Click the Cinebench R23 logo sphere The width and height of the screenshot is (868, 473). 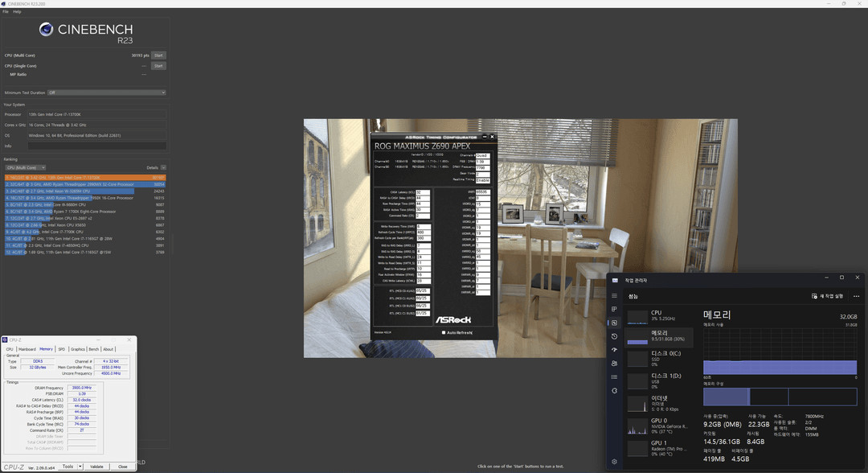pyautogui.click(x=46, y=29)
